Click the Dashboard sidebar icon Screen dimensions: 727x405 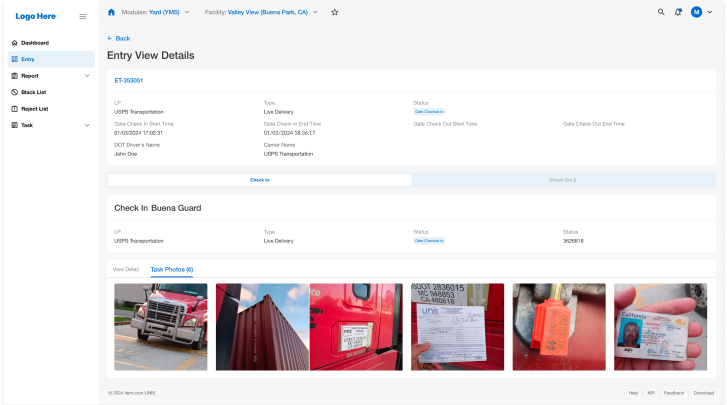point(14,43)
